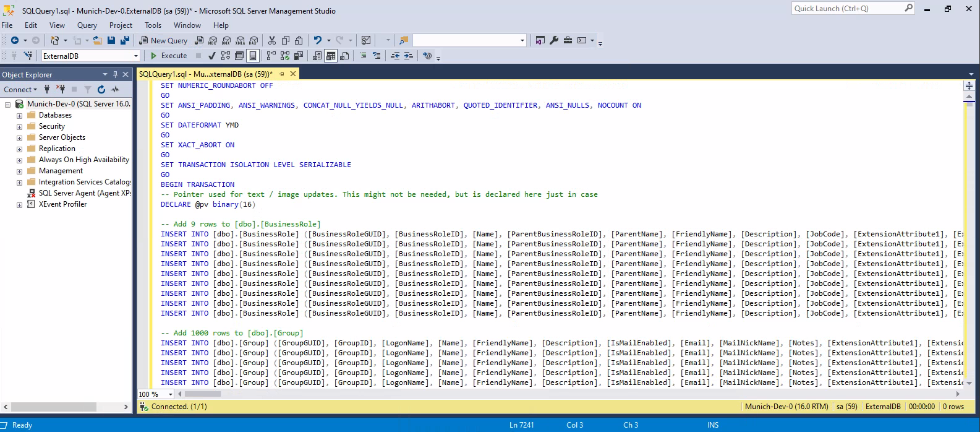Viewport: 980px width, 432px height.
Task: Select the SQLQuery1.sql document tab
Action: (206, 74)
